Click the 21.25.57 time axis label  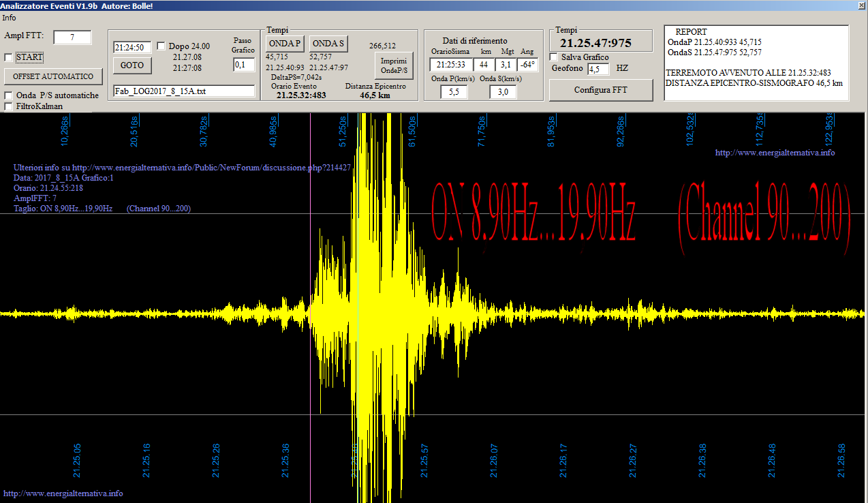tap(424, 461)
